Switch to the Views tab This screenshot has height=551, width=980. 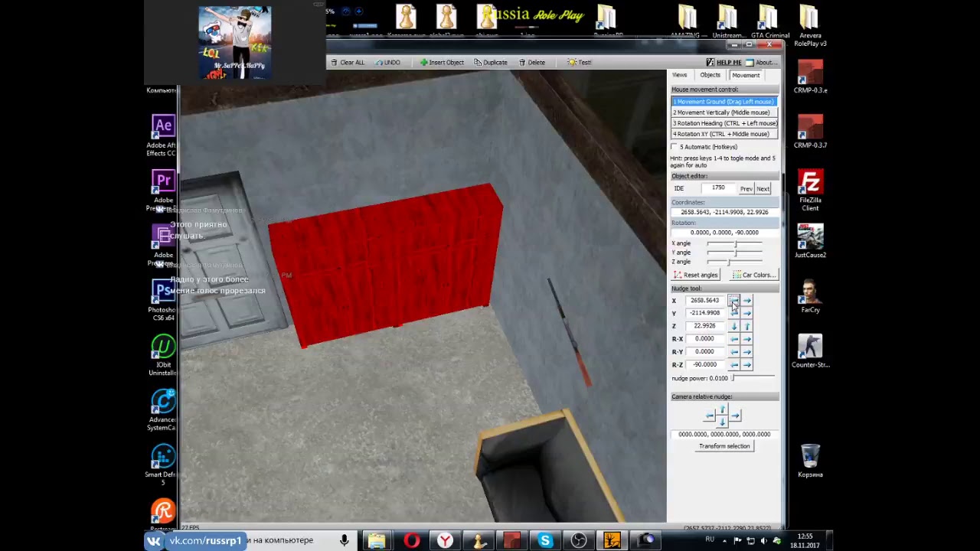[679, 75]
